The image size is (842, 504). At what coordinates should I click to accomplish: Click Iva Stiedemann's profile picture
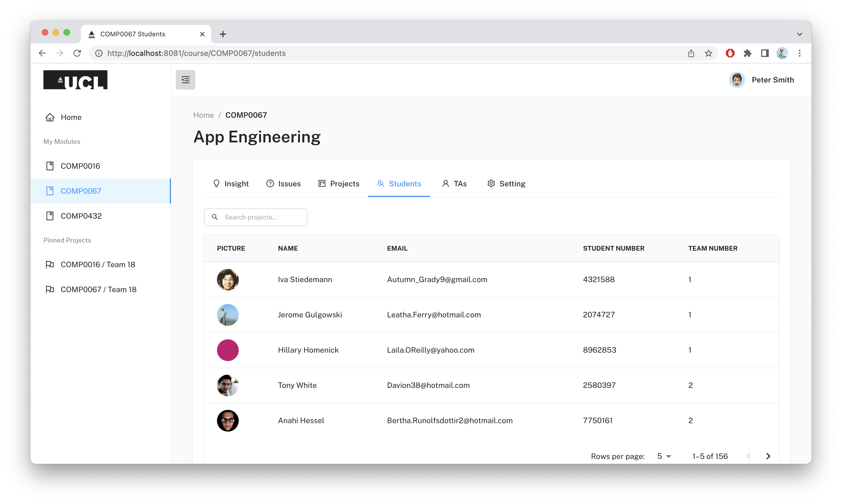(228, 279)
